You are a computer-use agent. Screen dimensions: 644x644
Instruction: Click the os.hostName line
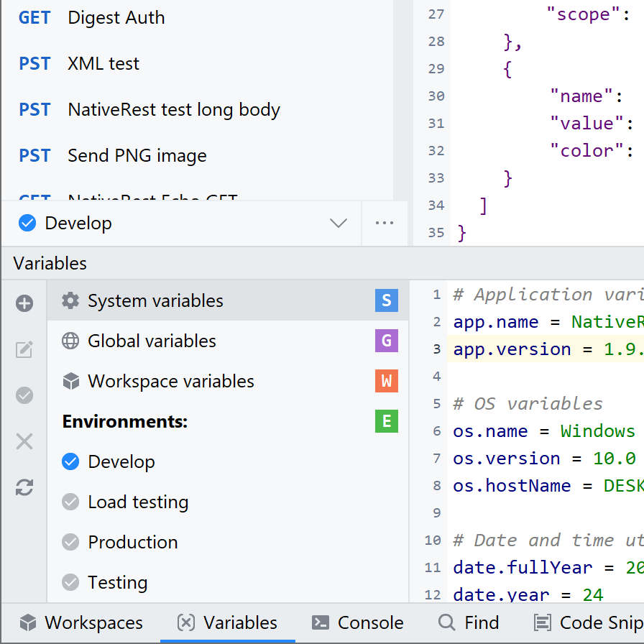548,486
